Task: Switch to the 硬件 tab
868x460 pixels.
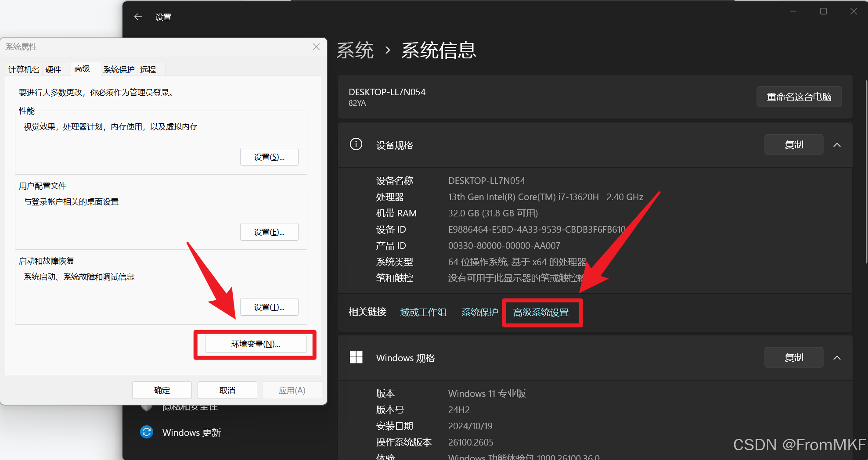Action: [53, 69]
